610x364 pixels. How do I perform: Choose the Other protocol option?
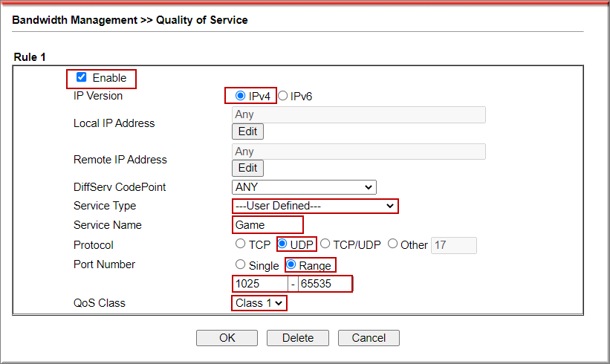[x=392, y=244]
